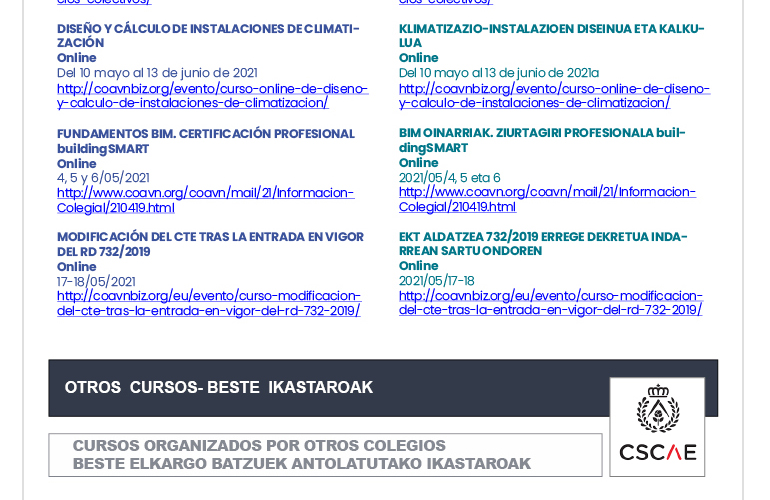Click date text '2021/05/17-18'
This screenshot has height=500, width=770.
437,280
